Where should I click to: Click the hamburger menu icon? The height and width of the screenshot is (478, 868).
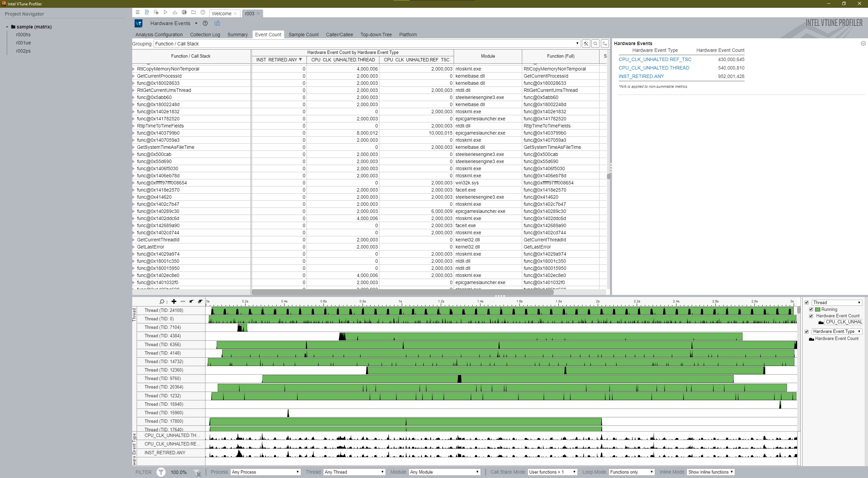(x=137, y=12)
